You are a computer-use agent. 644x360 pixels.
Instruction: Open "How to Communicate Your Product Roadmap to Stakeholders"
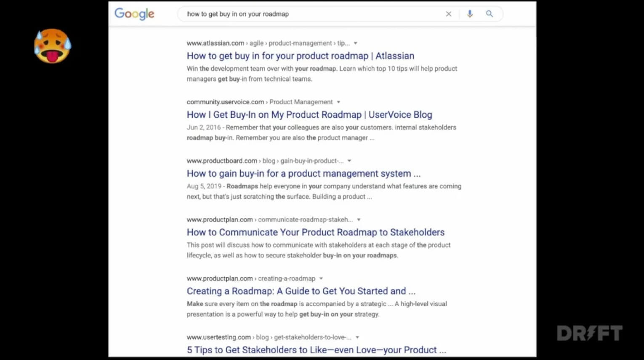coord(316,232)
